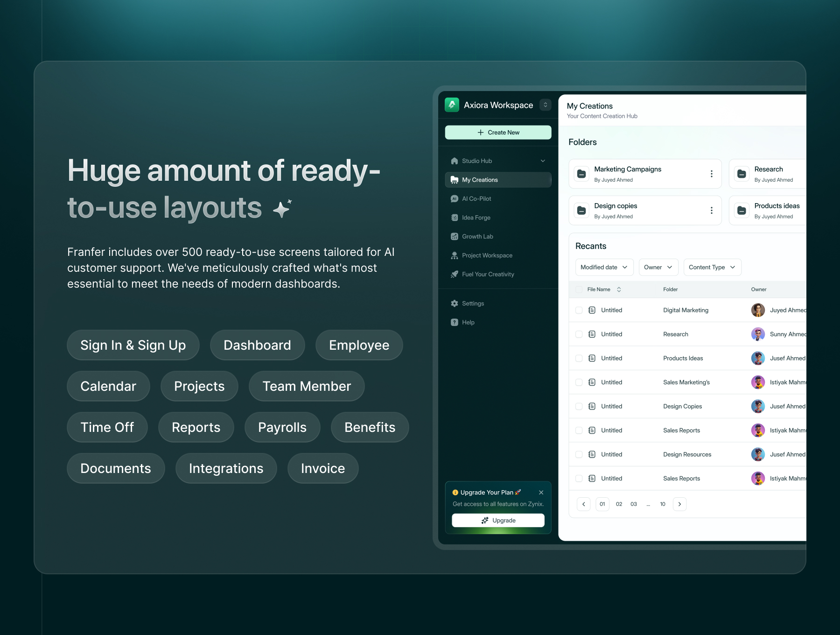The image size is (840, 635).
Task: Open Studio Hub in sidebar
Action: (x=498, y=161)
